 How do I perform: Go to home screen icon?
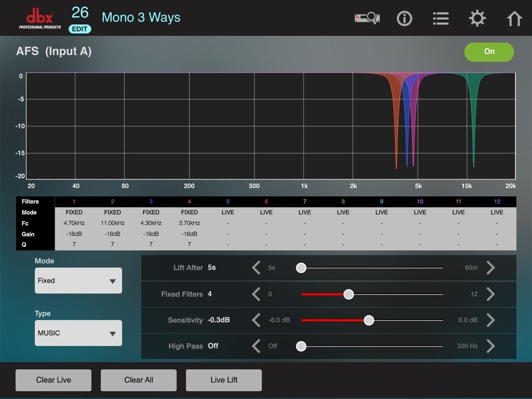514,19
